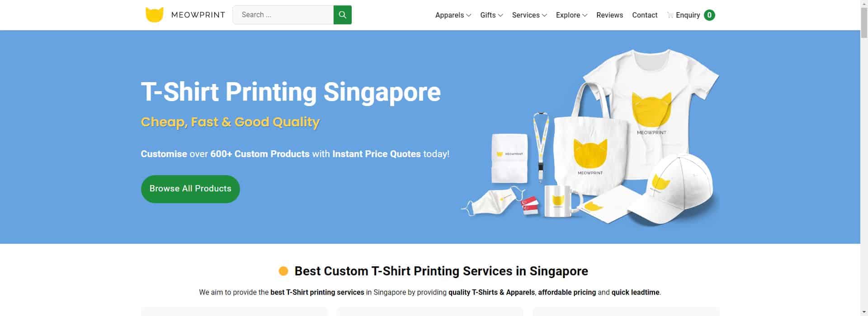Screen dimensions: 868x316
Task: Click the enquiry cart icon
Action: 670,15
